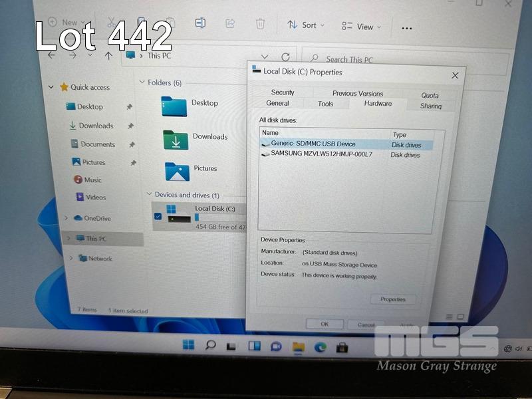The image size is (532, 399).
Task: Refresh the This PC view
Action: 285,57
